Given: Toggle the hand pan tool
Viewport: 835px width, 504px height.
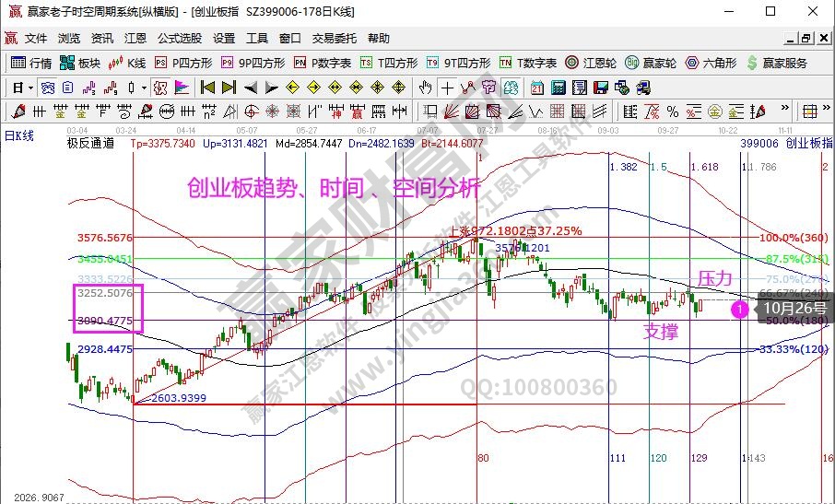Looking at the screenshot, I should [x=425, y=88].
